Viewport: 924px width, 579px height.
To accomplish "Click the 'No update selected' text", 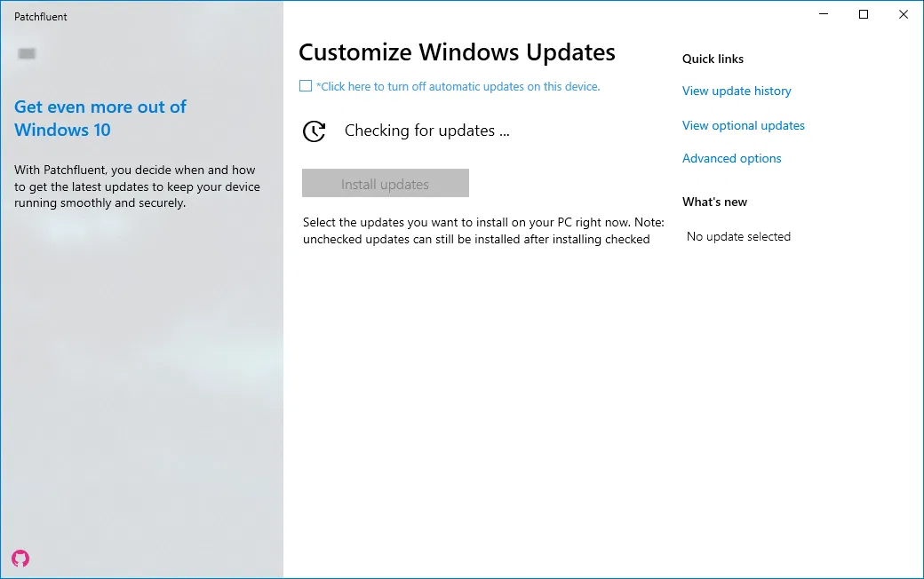I will tap(738, 236).
